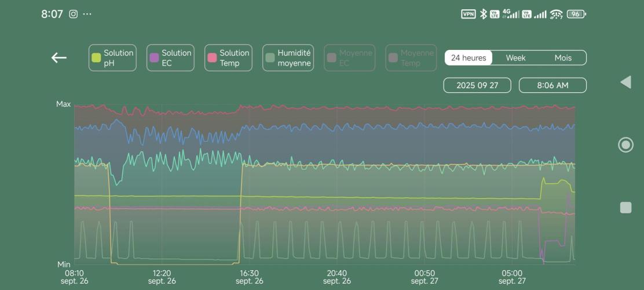Switch to the Mois view

click(563, 58)
